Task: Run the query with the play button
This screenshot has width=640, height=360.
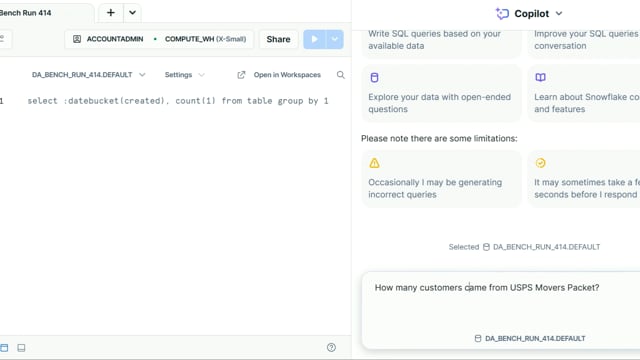Action: coord(314,39)
